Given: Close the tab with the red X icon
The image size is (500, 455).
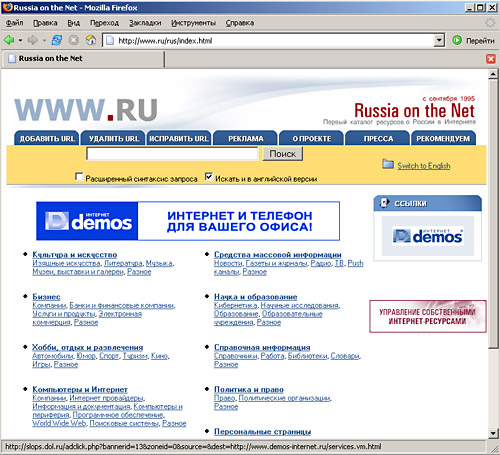Looking at the screenshot, I should pos(491,59).
